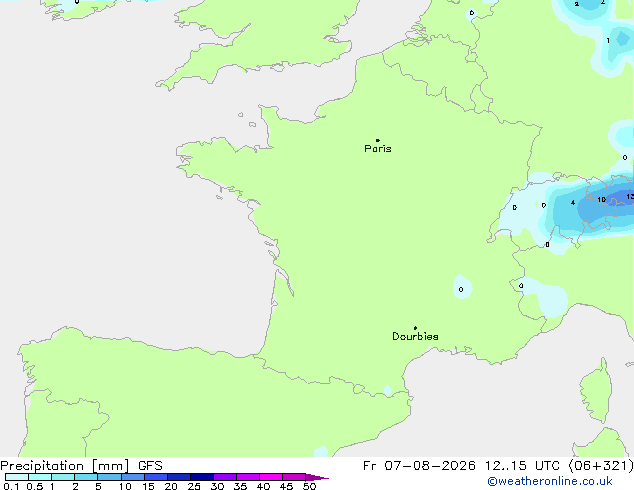The width and height of the screenshot is (634, 490).
Task: Click the Paris city label
Action: tap(378, 149)
